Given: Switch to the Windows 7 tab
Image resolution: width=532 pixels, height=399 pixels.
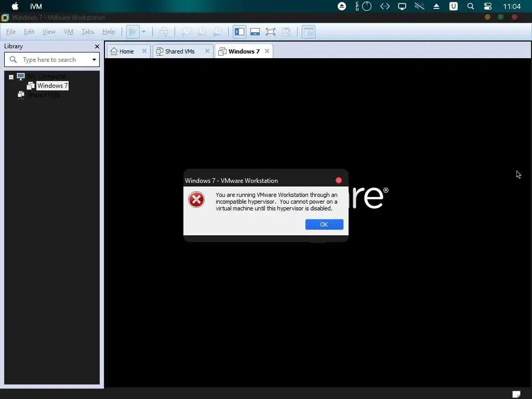Looking at the screenshot, I should tap(244, 51).
